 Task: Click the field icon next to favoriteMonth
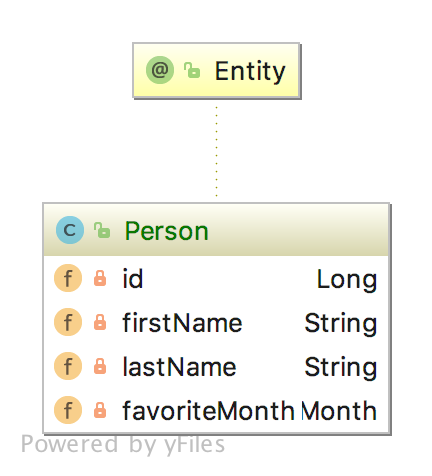[x=68, y=410]
